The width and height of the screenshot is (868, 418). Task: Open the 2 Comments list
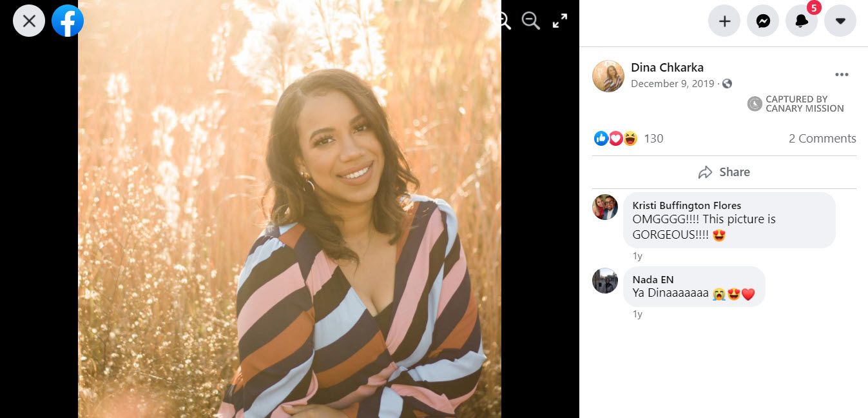pyautogui.click(x=823, y=138)
